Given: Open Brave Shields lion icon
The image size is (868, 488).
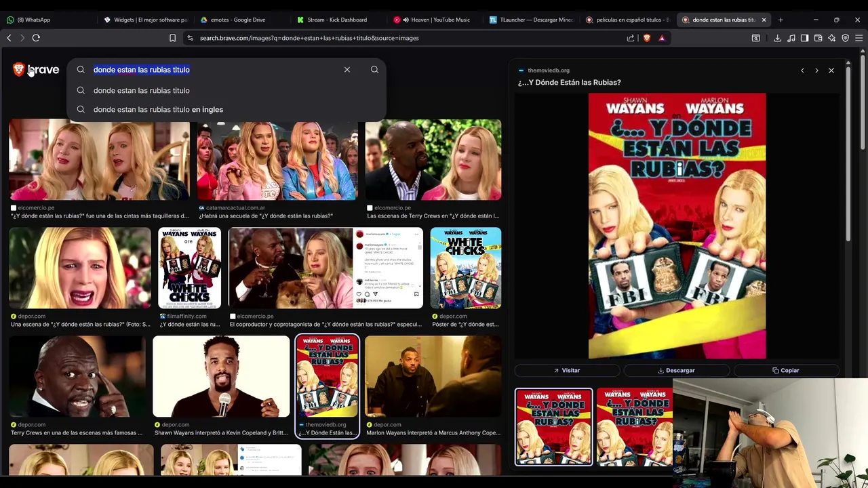Looking at the screenshot, I should point(646,38).
